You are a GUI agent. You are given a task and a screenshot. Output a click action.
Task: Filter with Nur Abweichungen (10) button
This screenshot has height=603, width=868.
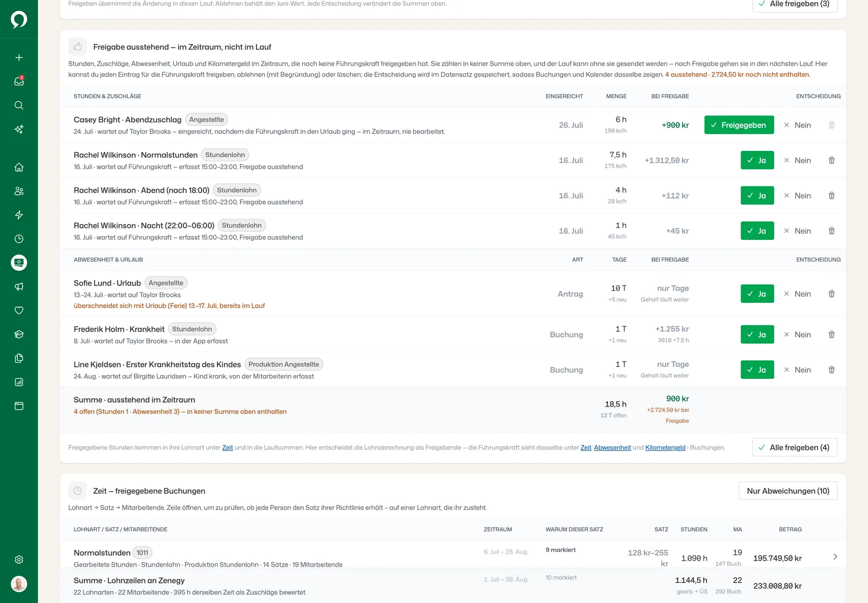coord(788,491)
